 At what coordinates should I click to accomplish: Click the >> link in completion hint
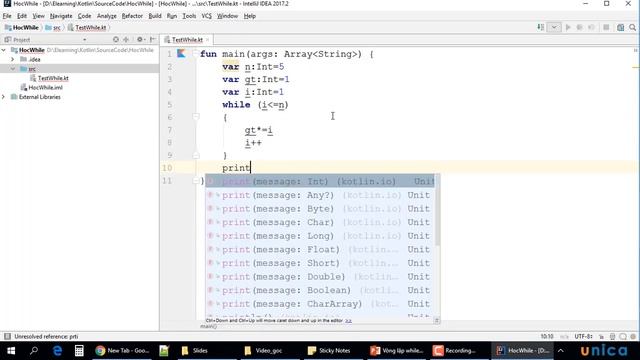348,321
